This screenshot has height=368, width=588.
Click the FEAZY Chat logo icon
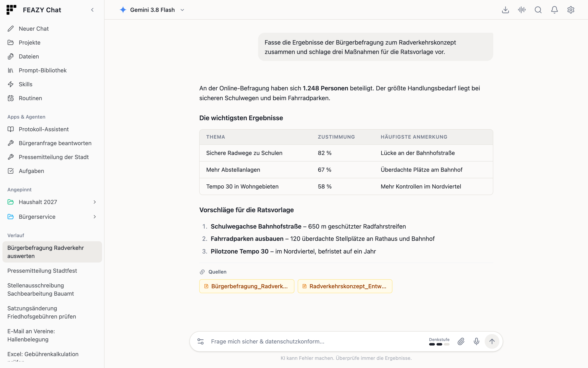[x=11, y=10]
